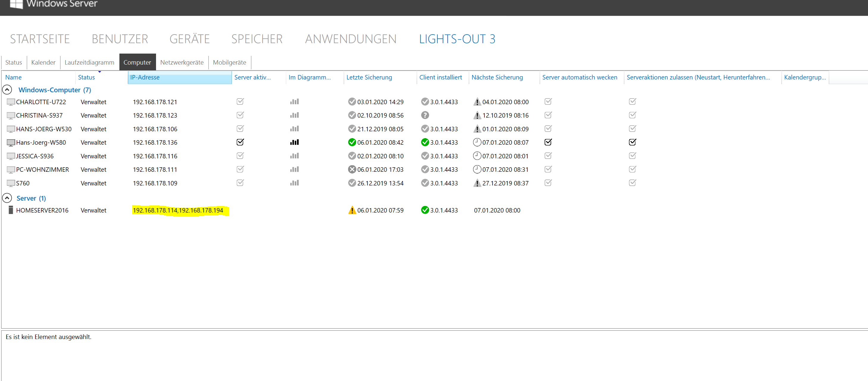The image size is (868, 381).
Task: Select the Computer tab
Action: (x=137, y=62)
